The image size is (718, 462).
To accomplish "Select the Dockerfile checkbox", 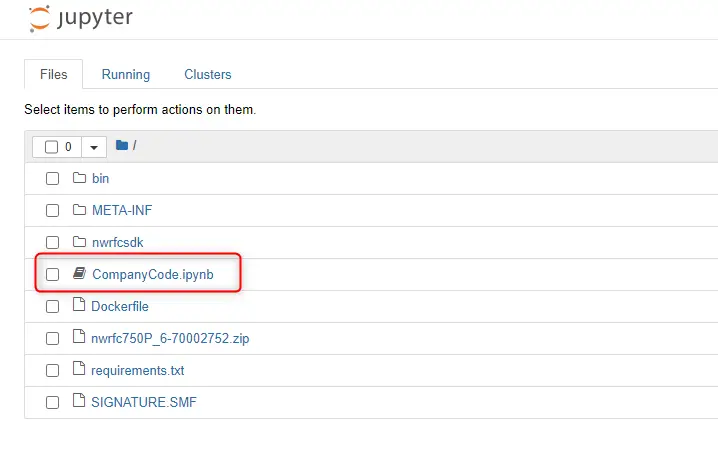I will (53, 306).
